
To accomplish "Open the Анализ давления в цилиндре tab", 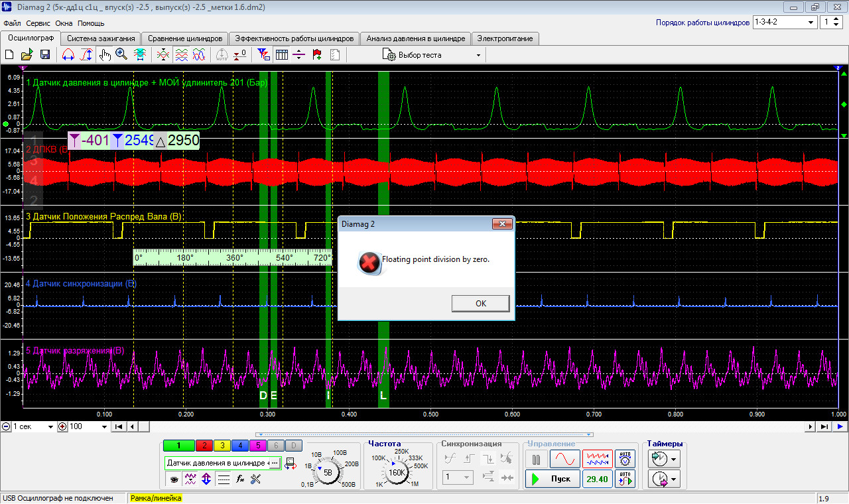I will pyautogui.click(x=417, y=38).
